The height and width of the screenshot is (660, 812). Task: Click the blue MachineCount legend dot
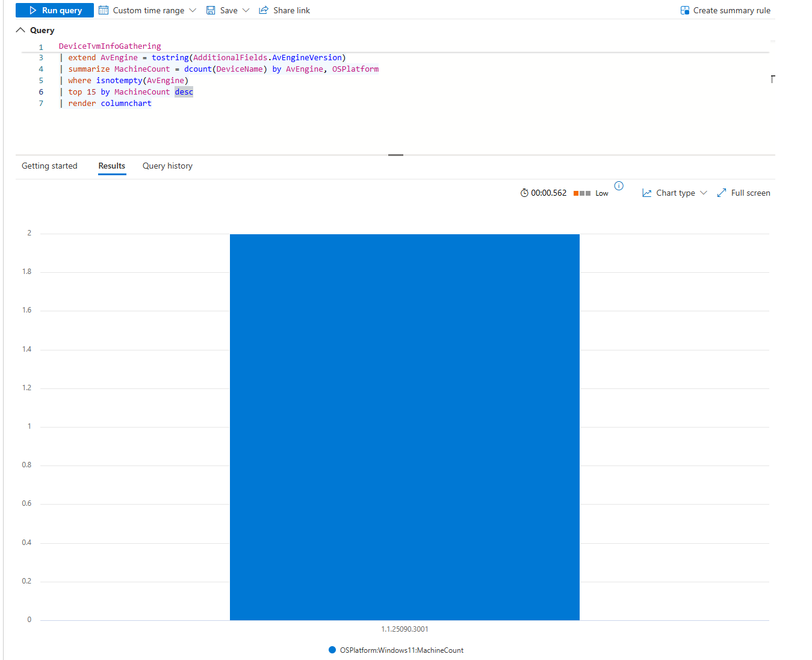pyautogui.click(x=332, y=650)
